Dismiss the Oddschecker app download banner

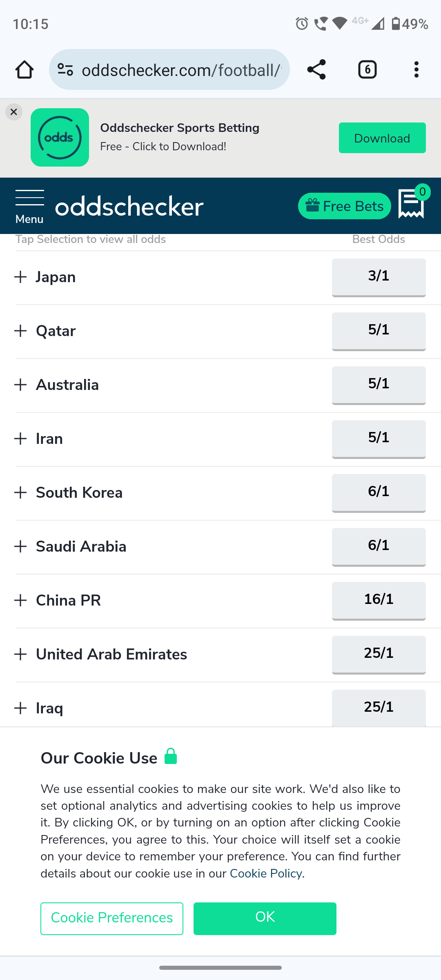[14, 112]
